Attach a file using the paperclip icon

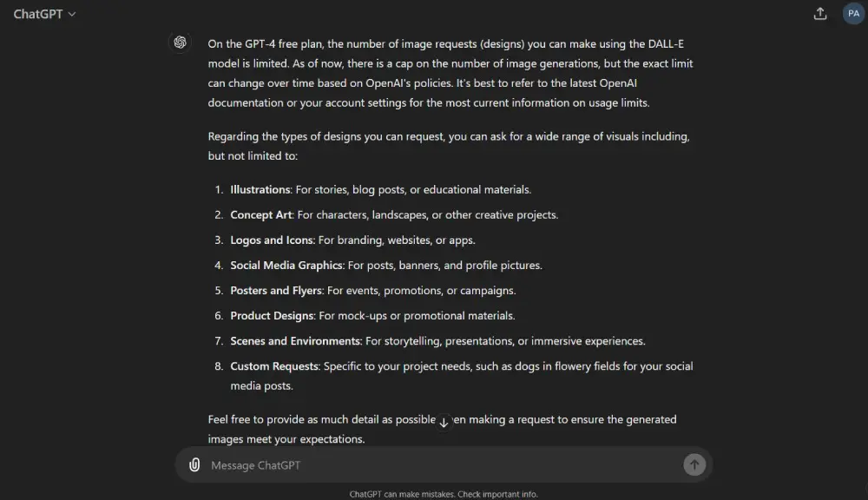(194, 464)
